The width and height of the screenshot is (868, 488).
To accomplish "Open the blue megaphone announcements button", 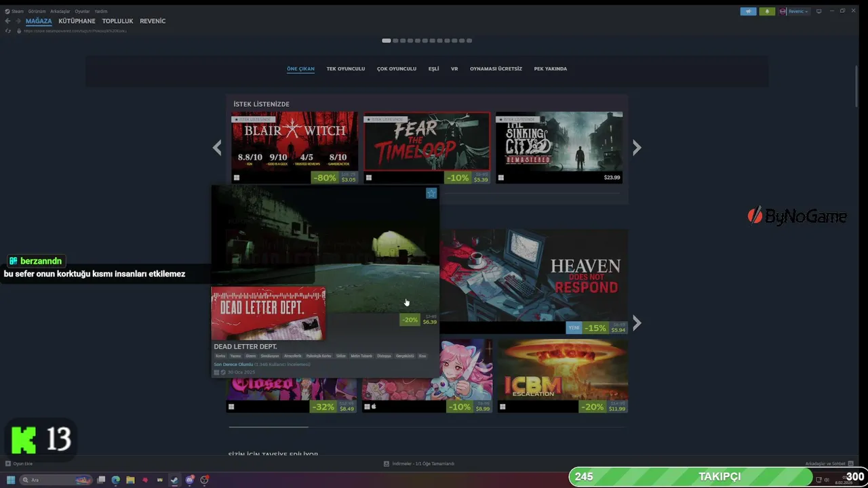I will (x=749, y=12).
